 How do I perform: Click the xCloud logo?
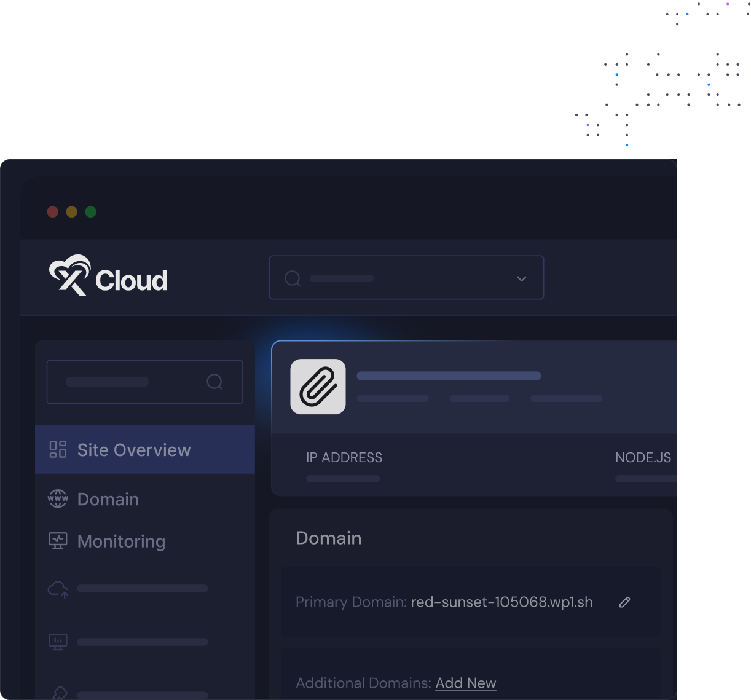(x=108, y=276)
